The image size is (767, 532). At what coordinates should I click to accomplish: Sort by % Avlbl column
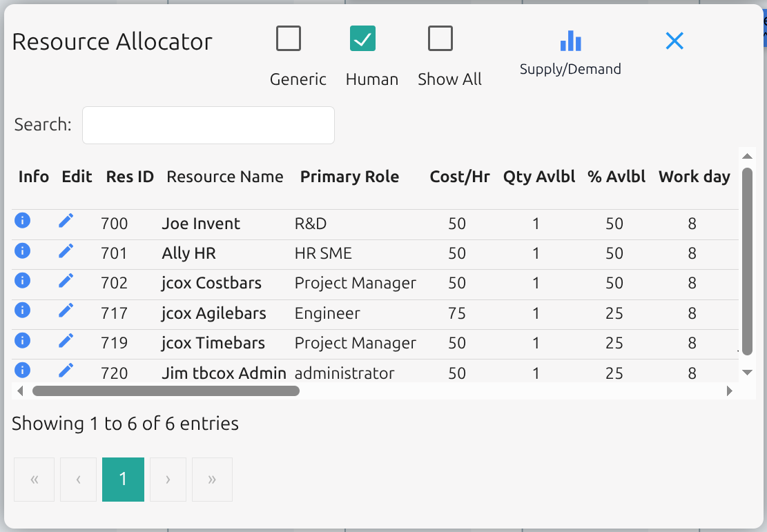point(616,177)
